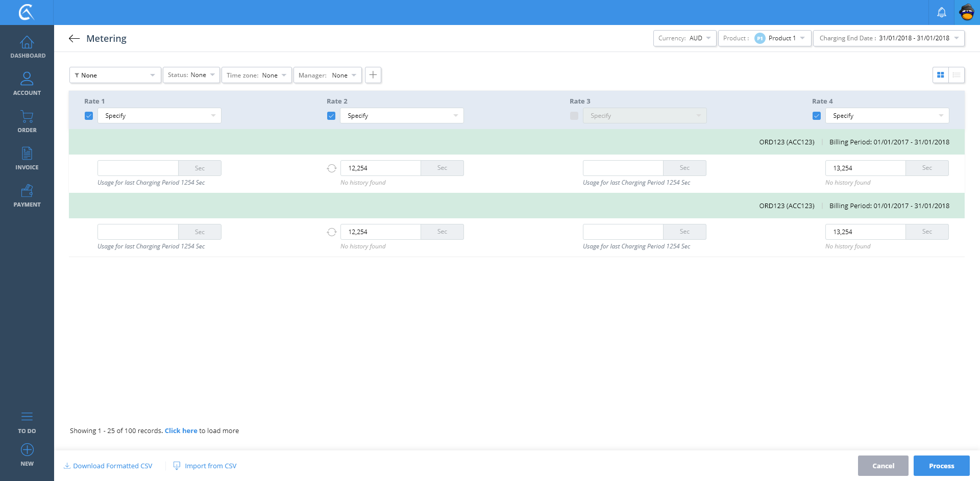
Task: Click Download Formatted CSV link
Action: tap(108, 466)
